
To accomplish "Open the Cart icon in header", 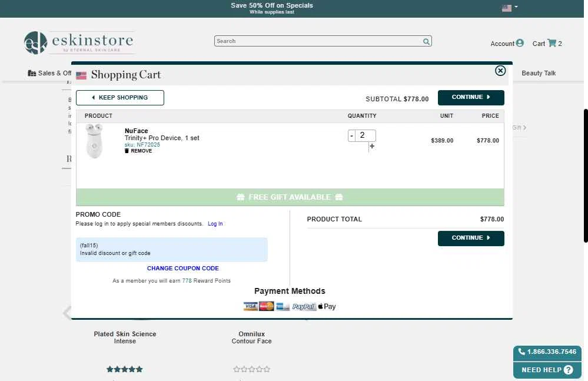I will click(x=552, y=43).
